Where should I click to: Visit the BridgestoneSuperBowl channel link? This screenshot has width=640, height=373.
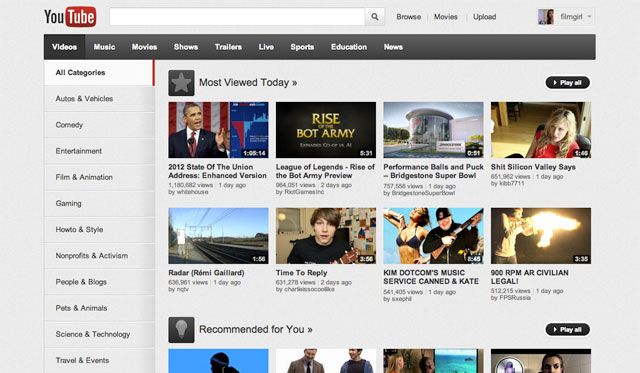tap(423, 193)
